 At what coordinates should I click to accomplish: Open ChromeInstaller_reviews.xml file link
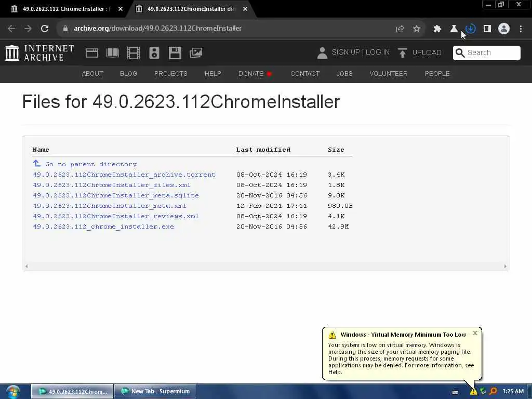tap(116, 216)
